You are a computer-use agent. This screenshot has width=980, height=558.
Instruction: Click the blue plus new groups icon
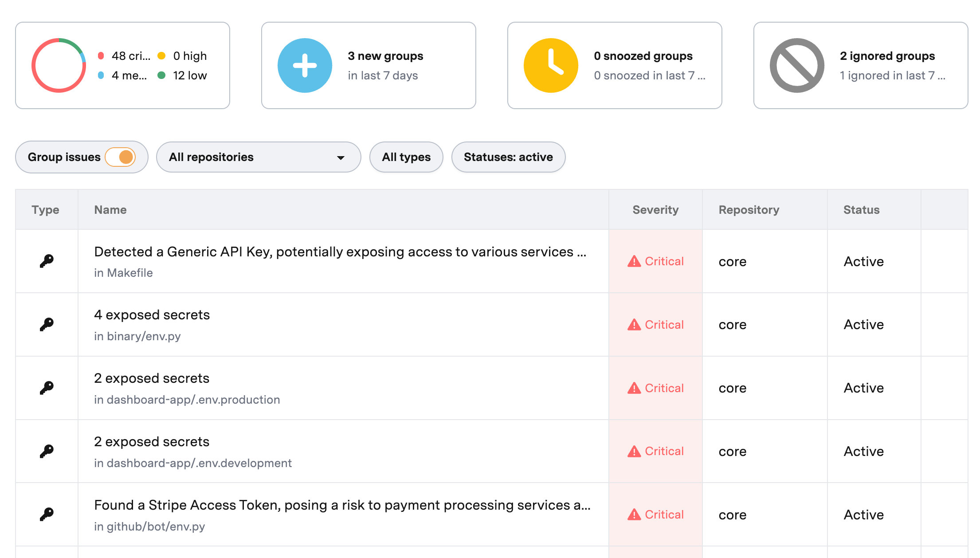pos(305,66)
